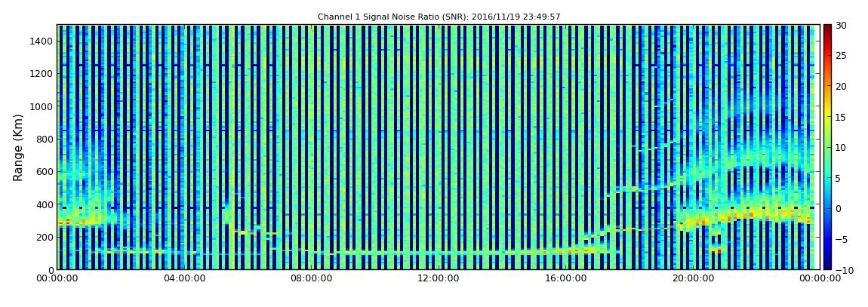
Task: Click the SNR colorbar gradient strip
Action: point(827,147)
